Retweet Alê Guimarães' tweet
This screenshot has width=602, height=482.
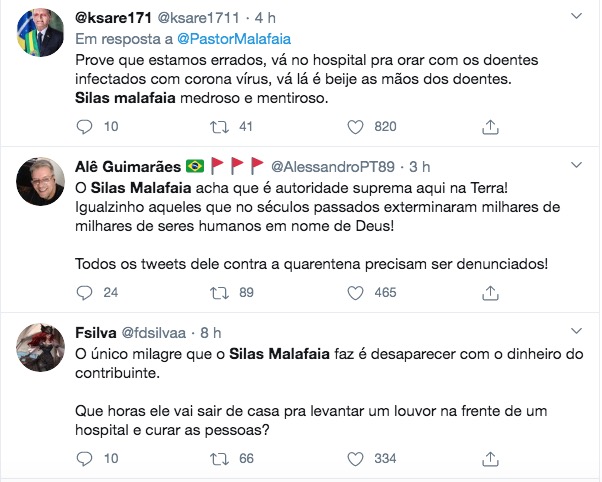(219, 292)
